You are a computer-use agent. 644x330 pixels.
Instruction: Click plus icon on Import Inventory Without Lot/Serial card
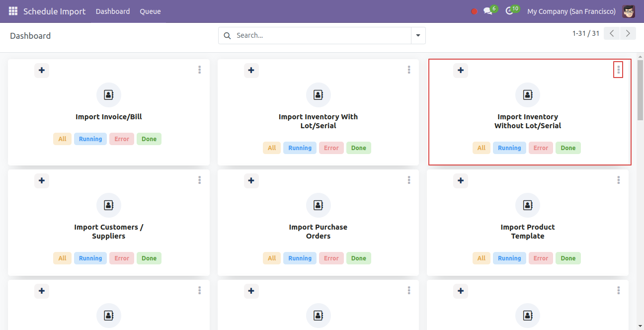(461, 71)
